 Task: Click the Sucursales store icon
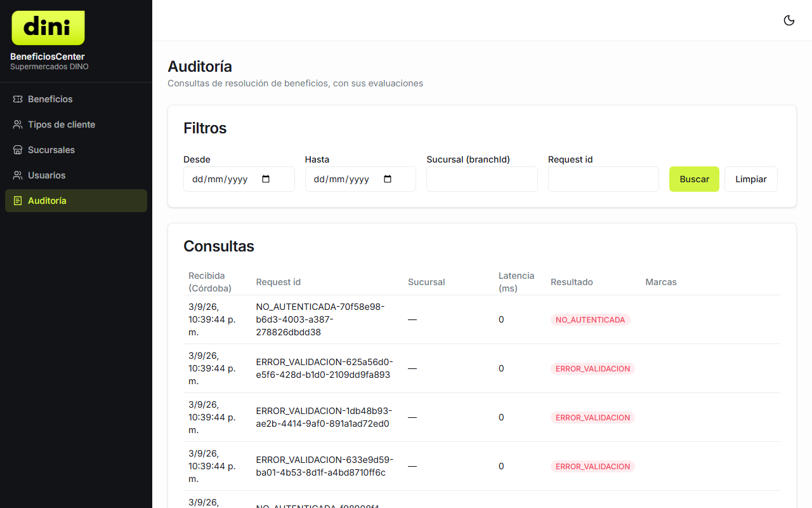pos(18,150)
